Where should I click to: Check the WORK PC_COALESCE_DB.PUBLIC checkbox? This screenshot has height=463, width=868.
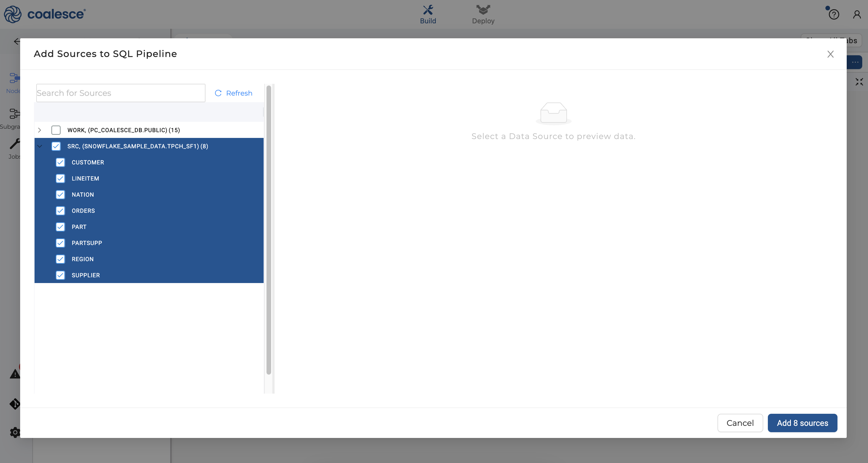56,130
